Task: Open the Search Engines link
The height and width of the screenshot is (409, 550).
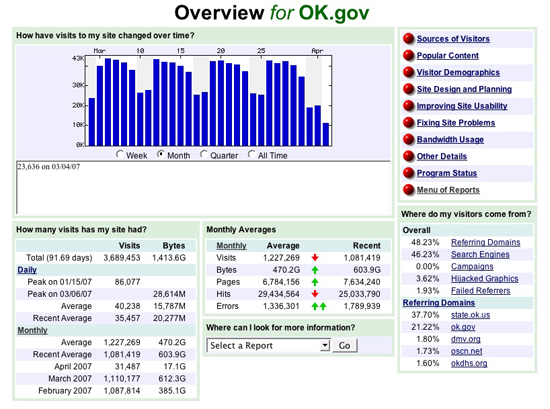Action: [x=480, y=254]
